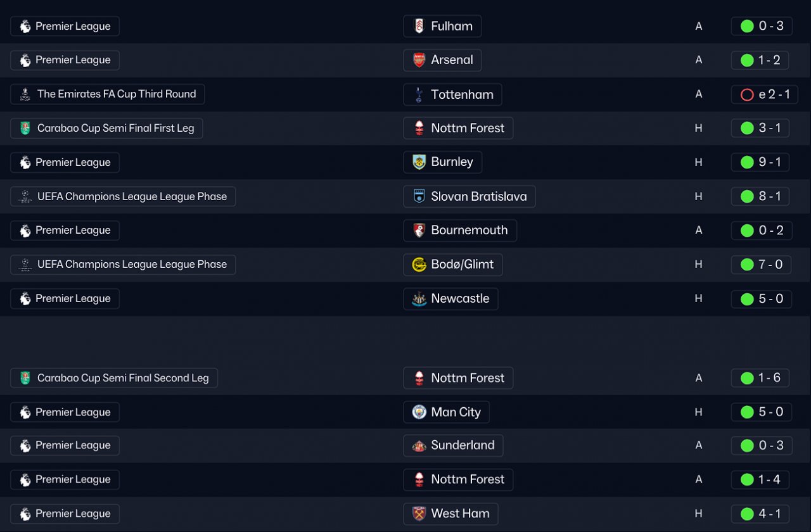Click the Tottenham club crest icon

pos(419,94)
